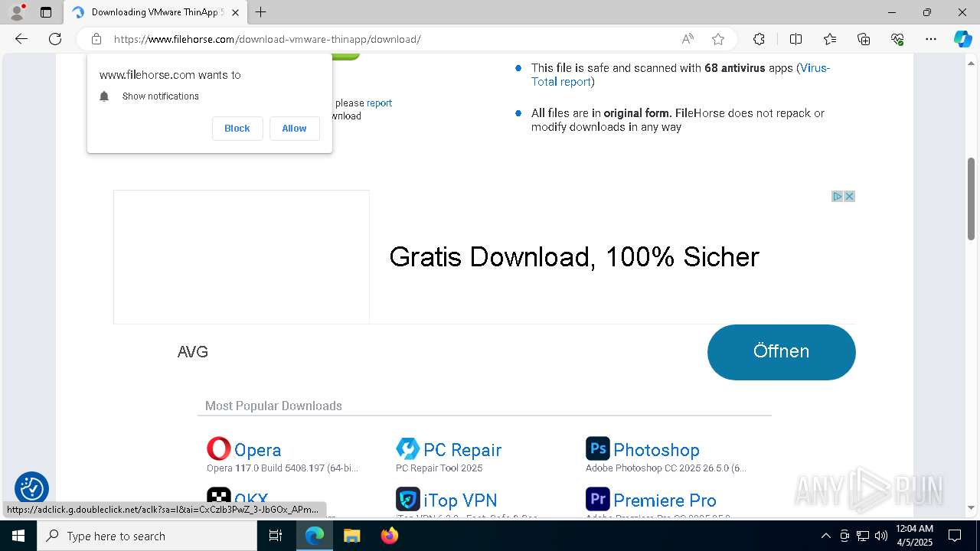This screenshot has height=551, width=980.
Task: Click the Photoshop Ps icon
Action: pyautogui.click(x=598, y=448)
